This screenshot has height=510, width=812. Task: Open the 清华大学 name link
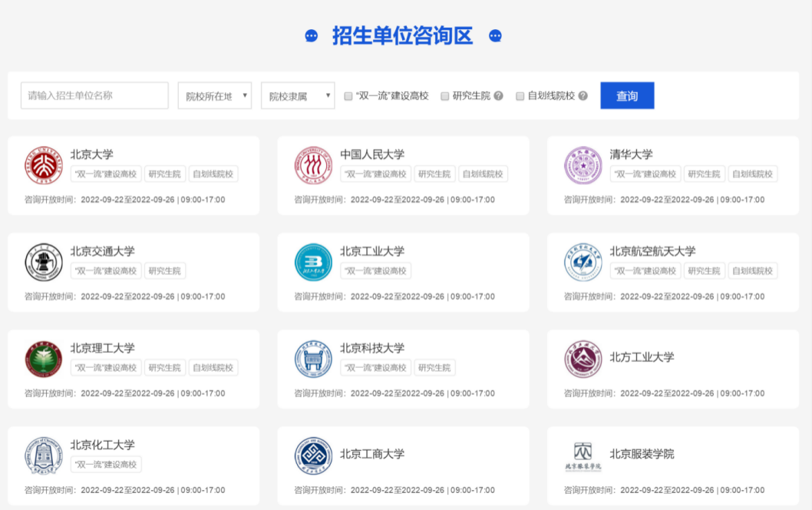pyautogui.click(x=632, y=154)
